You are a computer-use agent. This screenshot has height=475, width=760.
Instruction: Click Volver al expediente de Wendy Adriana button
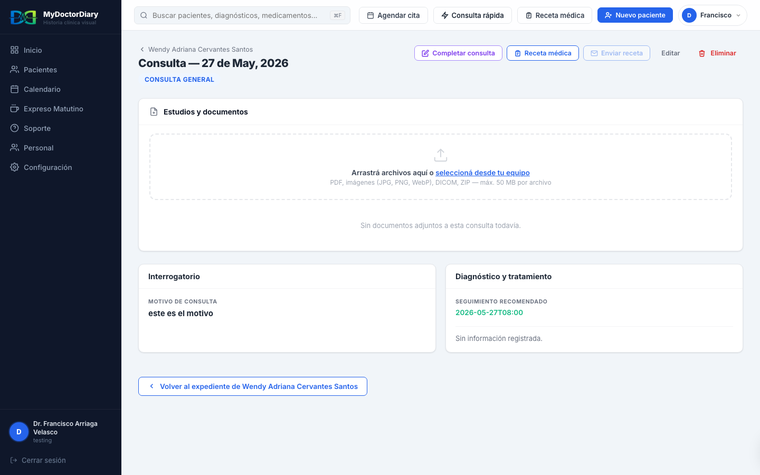coord(253,386)
